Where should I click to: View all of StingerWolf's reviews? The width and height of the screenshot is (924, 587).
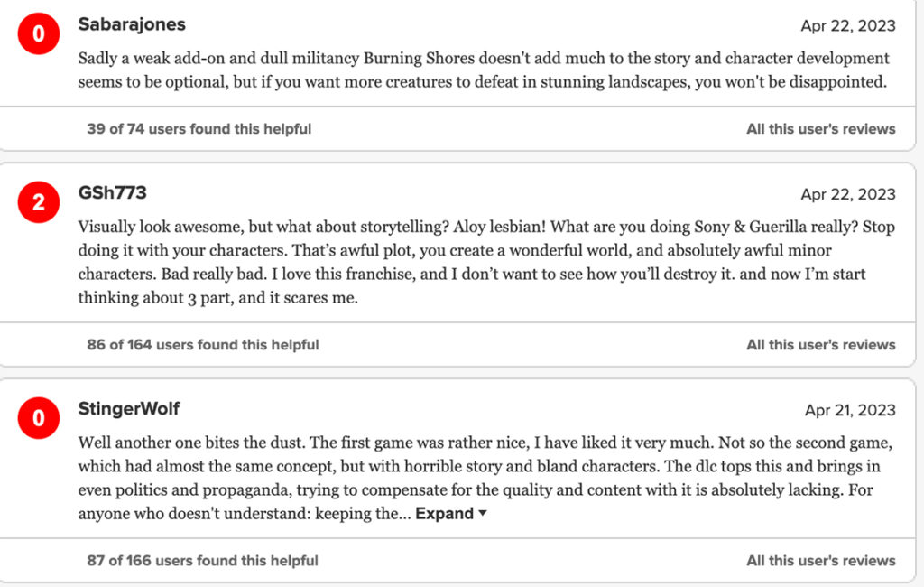820,561
